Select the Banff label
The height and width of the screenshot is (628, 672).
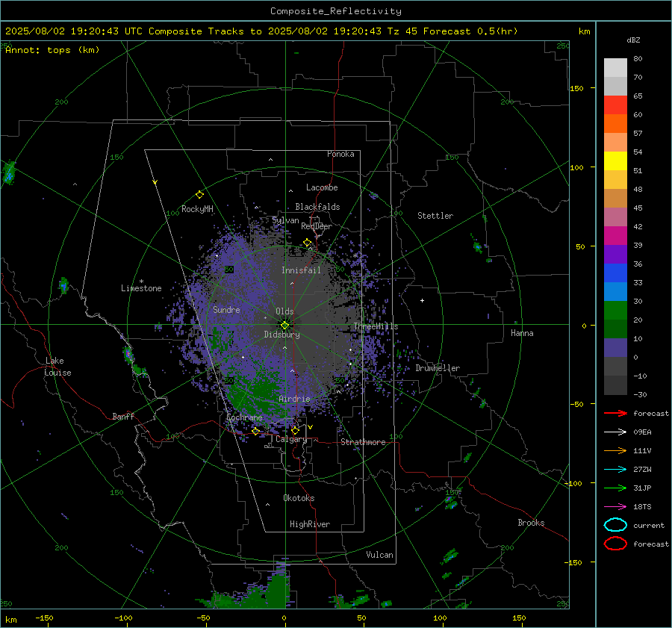[x=123, y=416]
